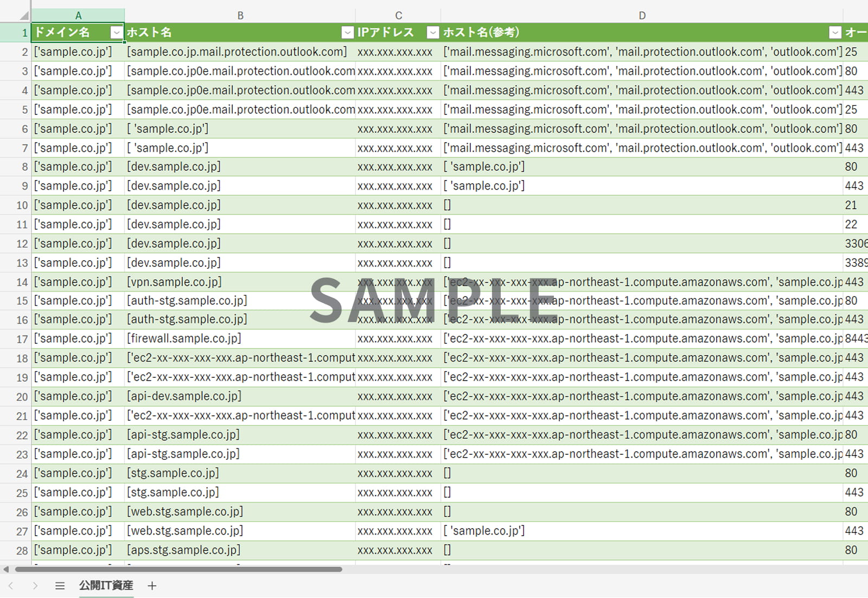Click the select-all corner triangle
Viewport: 868px width, 598px height.
pos(24,16)
